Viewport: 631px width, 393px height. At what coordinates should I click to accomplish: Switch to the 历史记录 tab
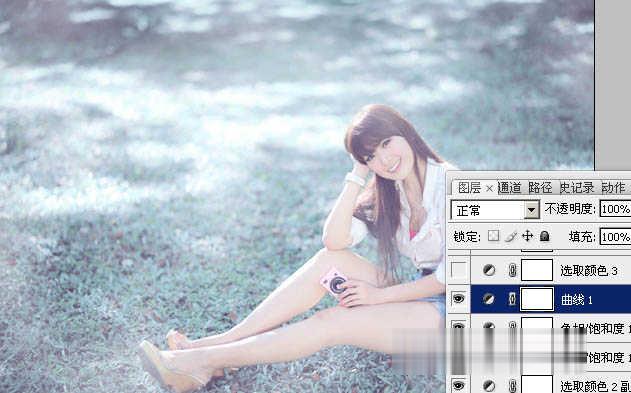pyautogui.click(x=577, y=187)
